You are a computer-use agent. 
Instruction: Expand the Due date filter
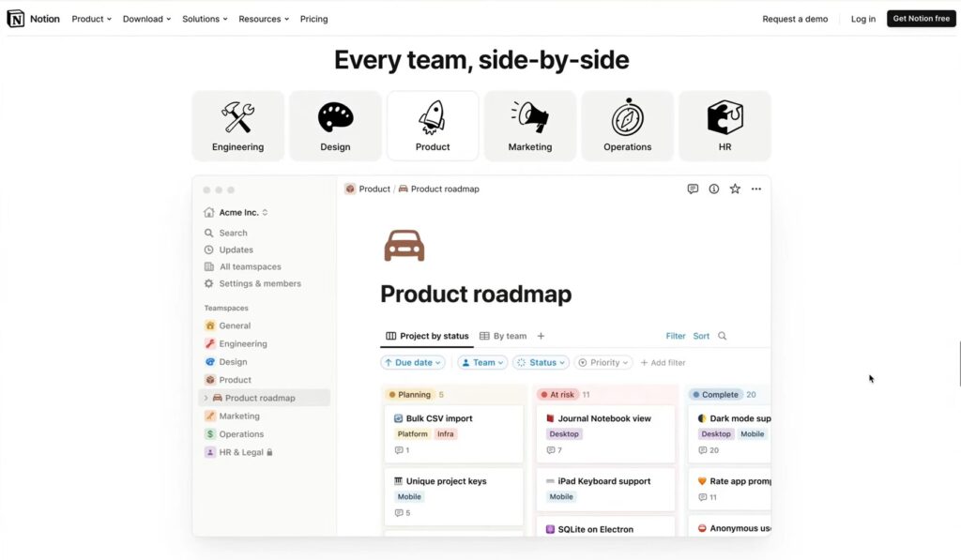click(x=413, y=362)
